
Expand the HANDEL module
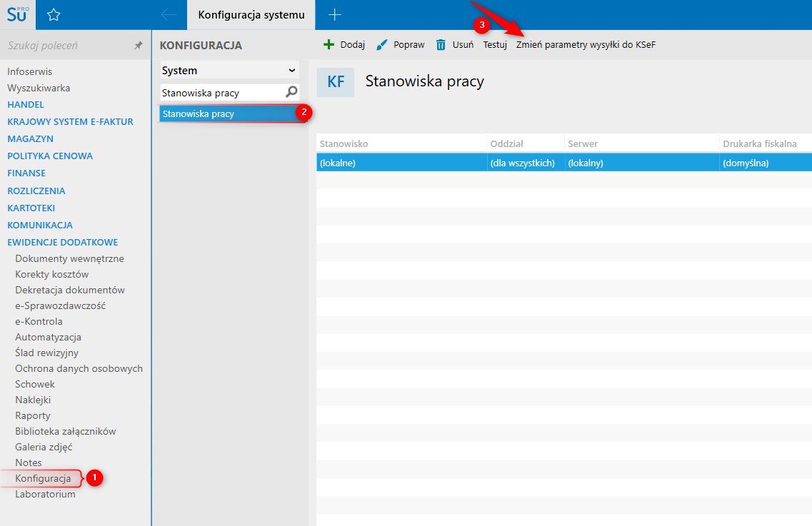coord(26,105)
